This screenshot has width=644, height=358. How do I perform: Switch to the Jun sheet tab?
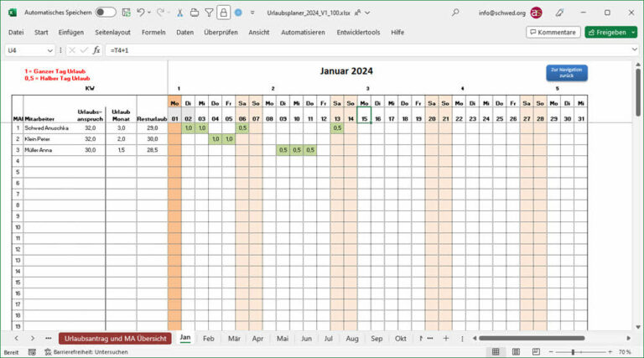click(x=306, y=339)
